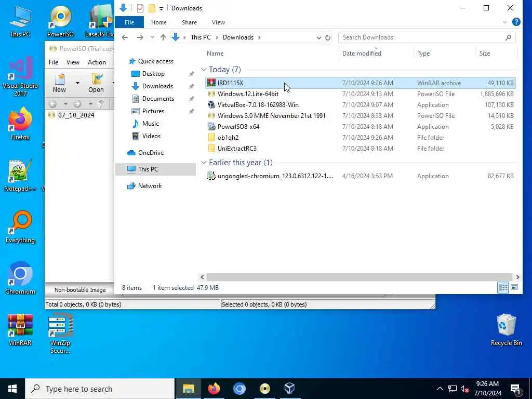Screen dimensions: 532x399
Task: Click the taskbar Type here to search box
Action: [100, 389]
